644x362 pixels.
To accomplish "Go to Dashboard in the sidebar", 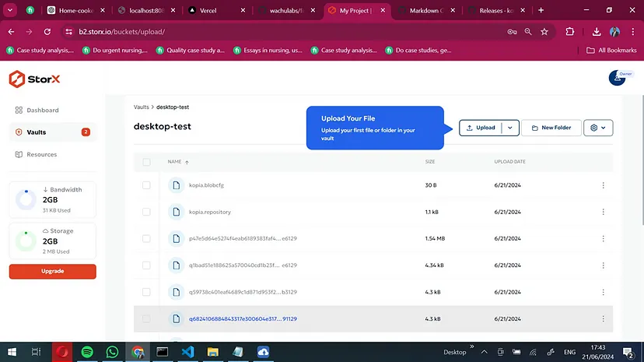I will 42,111.
